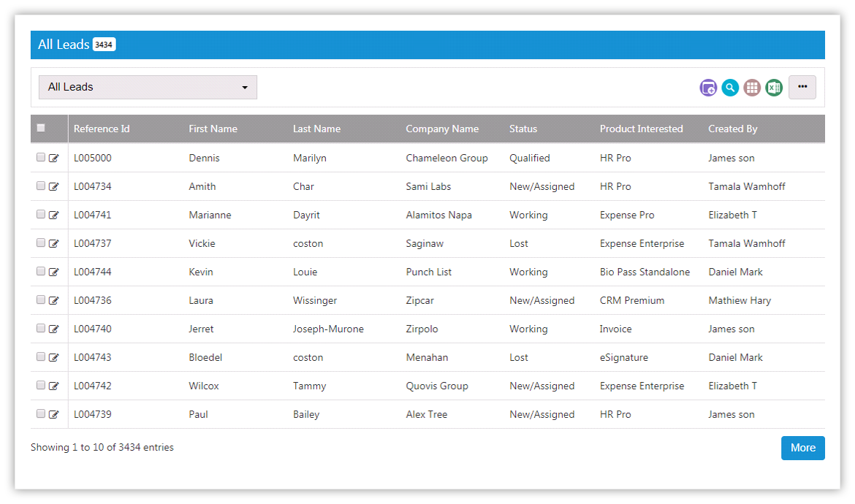Select the Chameleon Group company cell
The image size is (855, 504).
(446, 158)
